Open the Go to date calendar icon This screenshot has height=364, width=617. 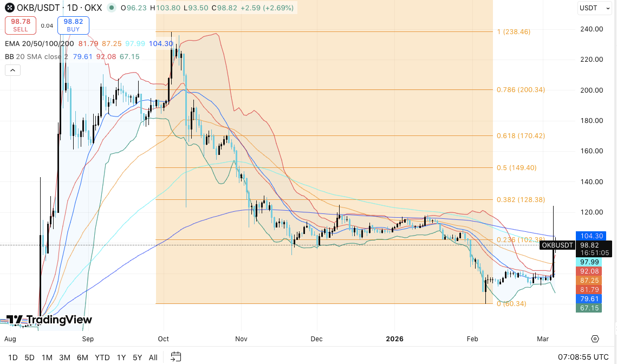pos(176,356)
